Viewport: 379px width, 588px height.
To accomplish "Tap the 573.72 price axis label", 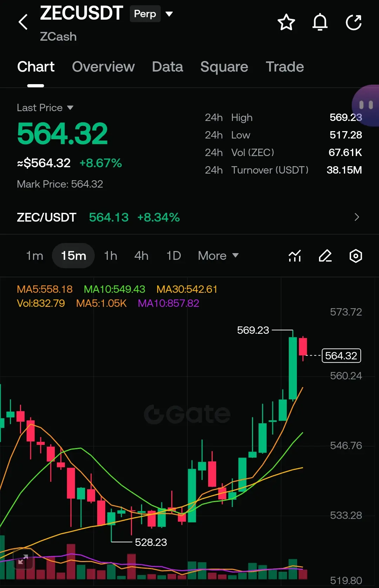I will tap(346, 312).
